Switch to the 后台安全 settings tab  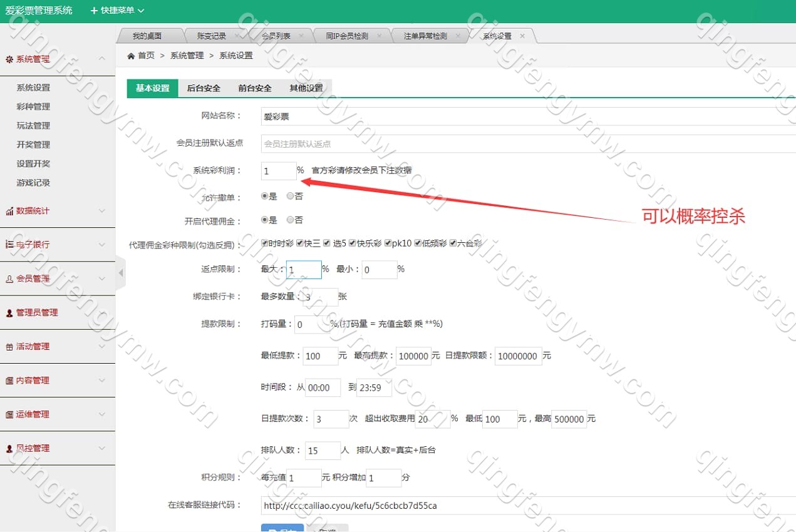coord(204,88)
